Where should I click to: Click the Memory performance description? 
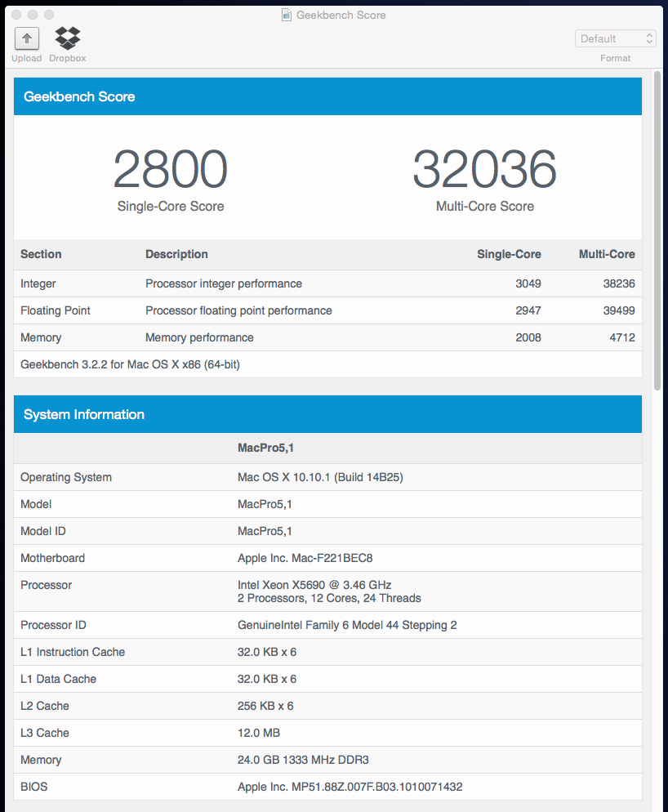[199, 337]
